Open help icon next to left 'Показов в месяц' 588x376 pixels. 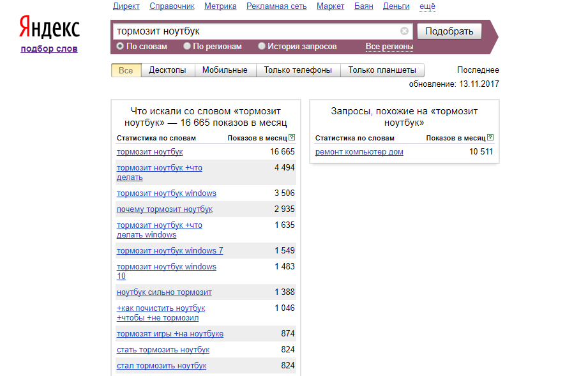[292, 138]
